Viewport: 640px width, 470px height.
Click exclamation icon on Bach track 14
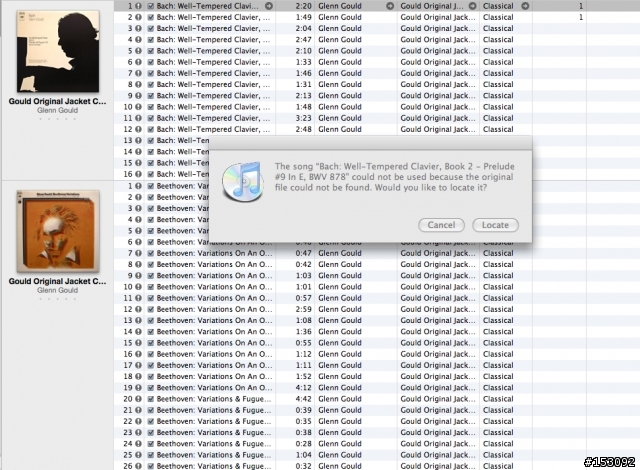pyautogui.click(x=138, y=152)
